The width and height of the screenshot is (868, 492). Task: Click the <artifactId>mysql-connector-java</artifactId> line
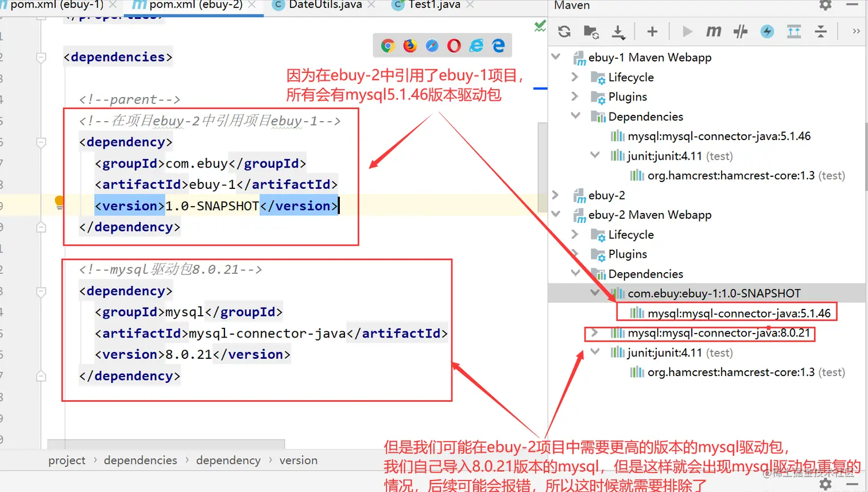tap(271, 333)
